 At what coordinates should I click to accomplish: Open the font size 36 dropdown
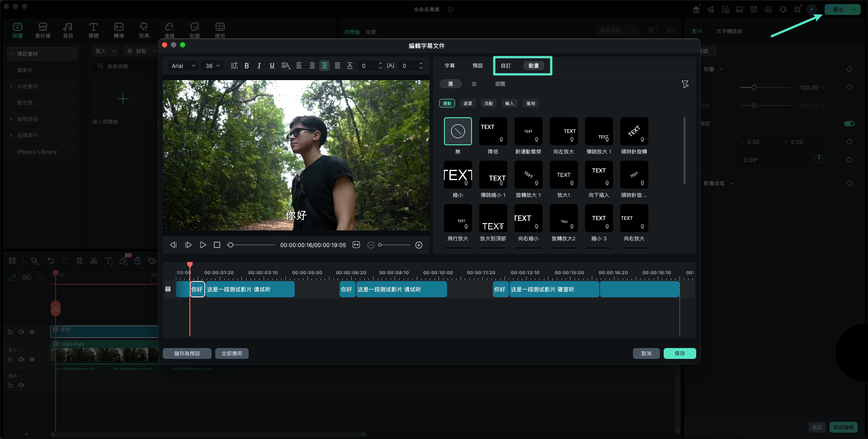click(x=212, y=66)
